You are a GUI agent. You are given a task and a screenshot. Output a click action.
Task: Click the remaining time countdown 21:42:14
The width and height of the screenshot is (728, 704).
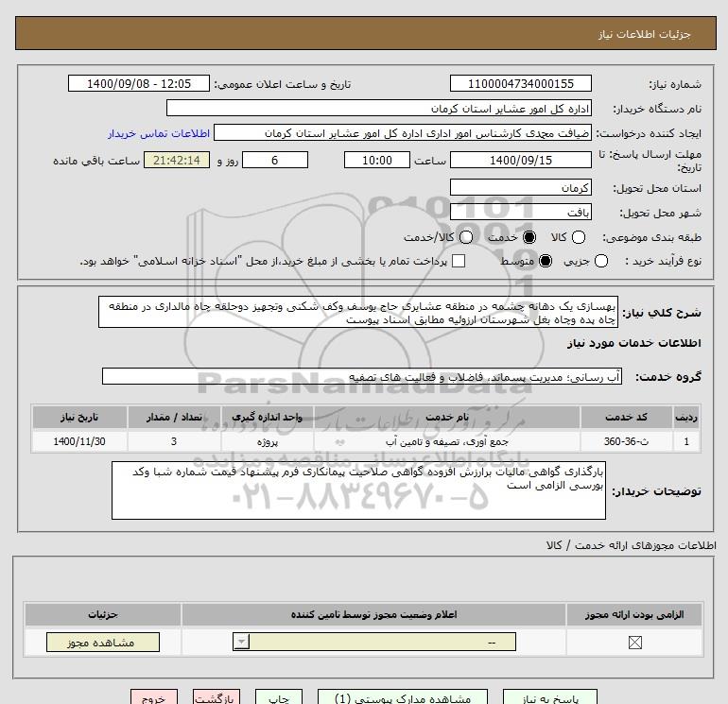[x=177, y=160]
